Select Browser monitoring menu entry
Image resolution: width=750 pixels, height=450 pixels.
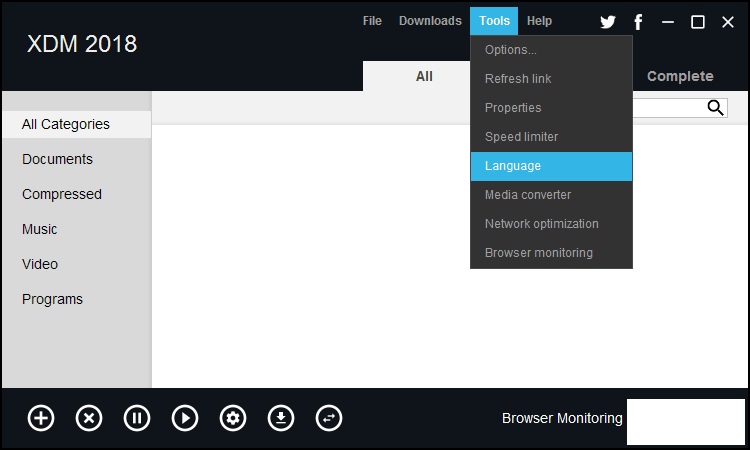tap(551, 253)
